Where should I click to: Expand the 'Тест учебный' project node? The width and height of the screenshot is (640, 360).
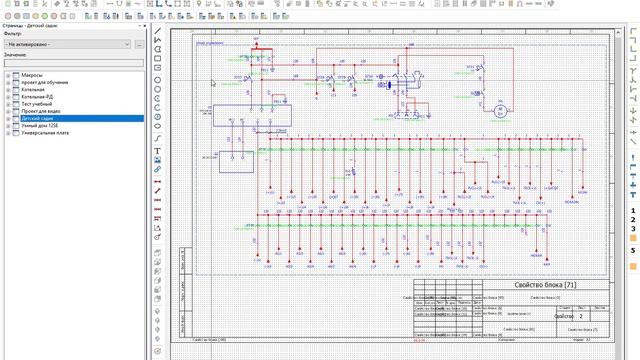coord(8,104)
